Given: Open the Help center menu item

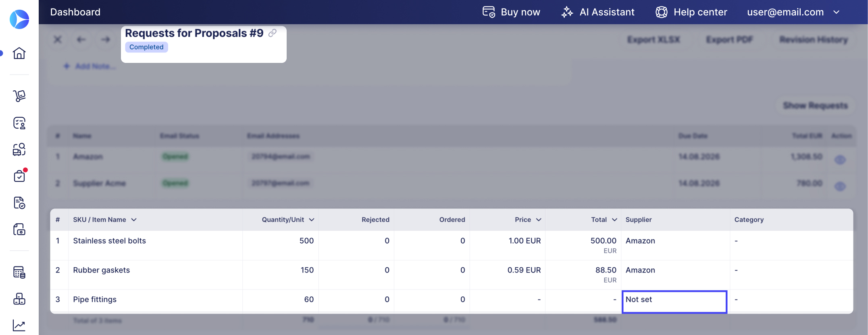Looking at the screenshot, I should point(691,12).
